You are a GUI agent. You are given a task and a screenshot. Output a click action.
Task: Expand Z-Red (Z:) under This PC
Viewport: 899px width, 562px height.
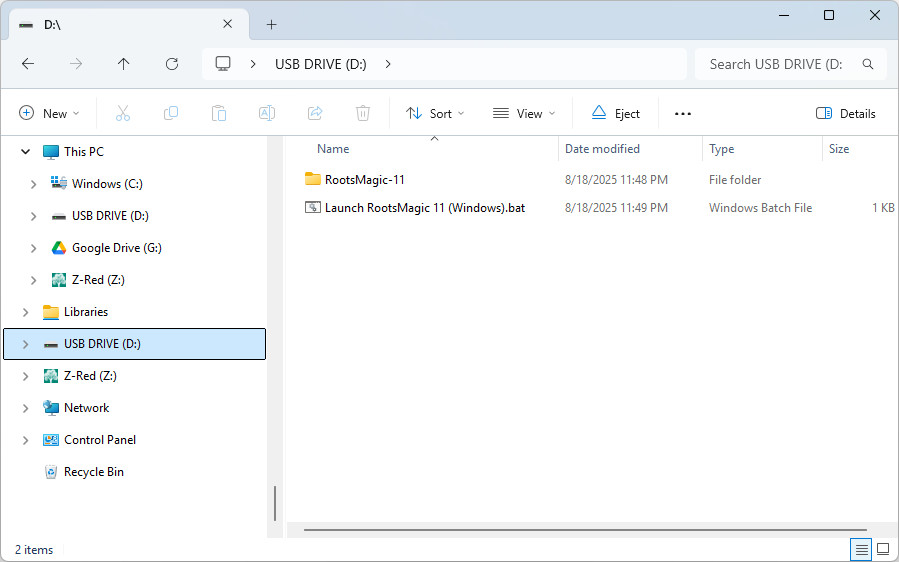(x=33, y=280)
